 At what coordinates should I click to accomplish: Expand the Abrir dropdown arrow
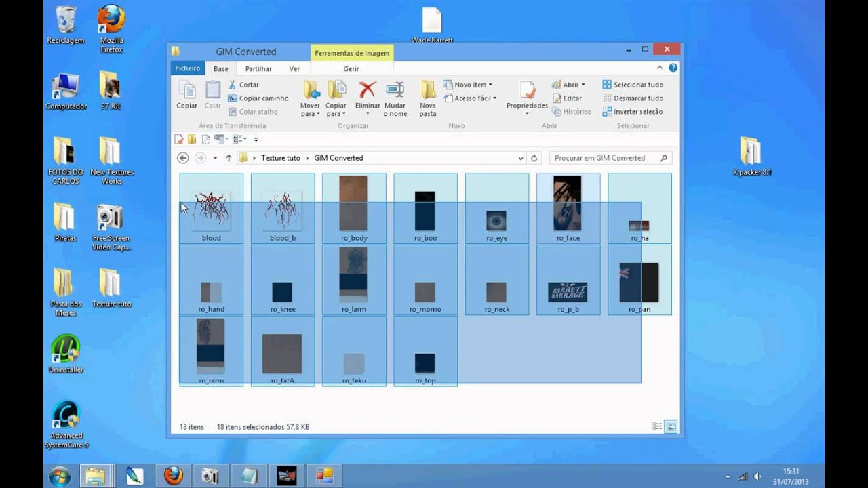[x=583, y=85]
